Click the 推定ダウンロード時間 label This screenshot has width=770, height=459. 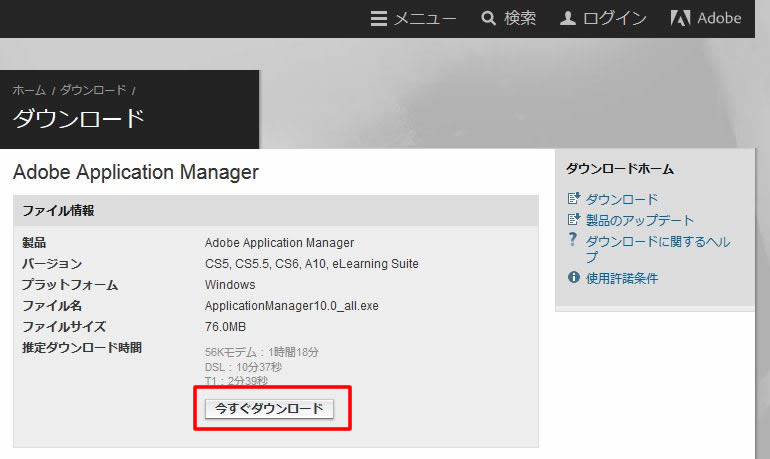tap(82, 348)
